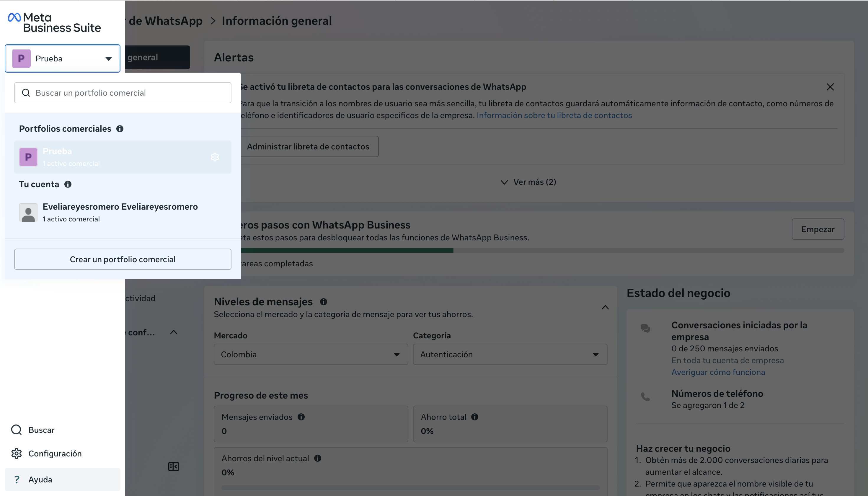Image resolution: width=868 pixels, height=496 pixels.
Task: Expand Ver más (2) alerts
Action: pos(528,182)
